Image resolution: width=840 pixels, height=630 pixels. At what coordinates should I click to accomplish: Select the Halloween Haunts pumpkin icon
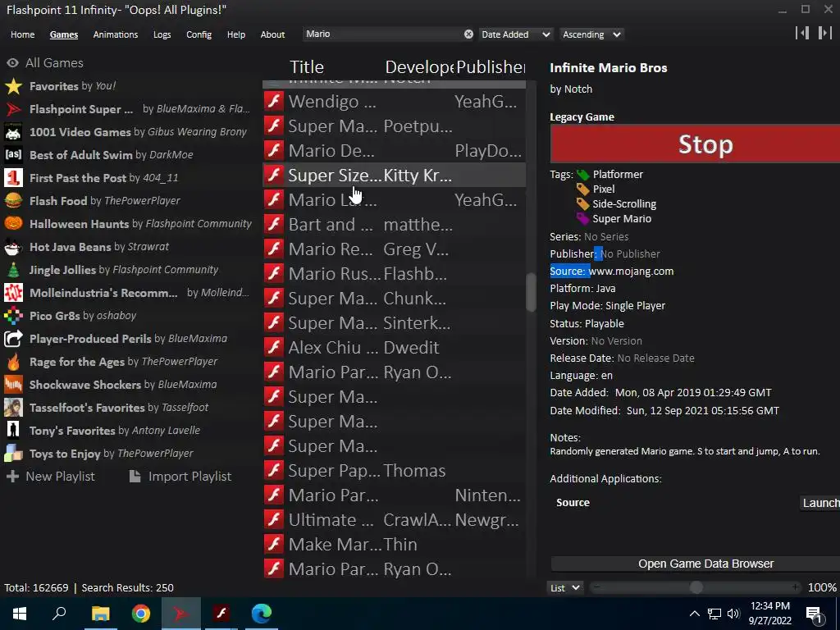click(13, 223)
